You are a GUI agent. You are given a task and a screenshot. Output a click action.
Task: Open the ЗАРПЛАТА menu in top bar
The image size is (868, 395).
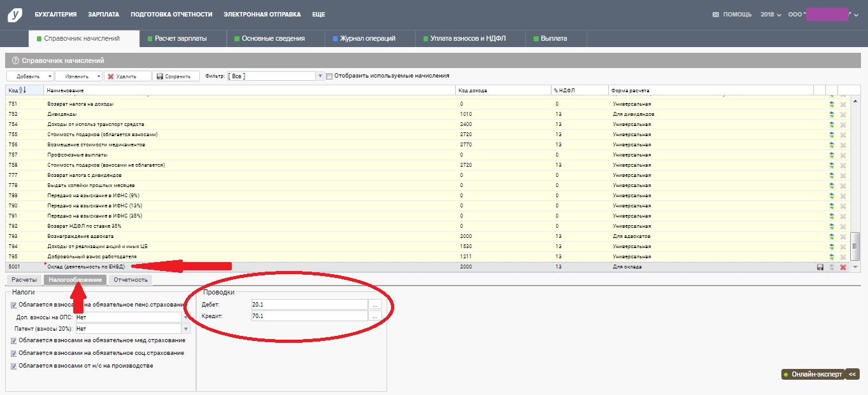(103, 15)
